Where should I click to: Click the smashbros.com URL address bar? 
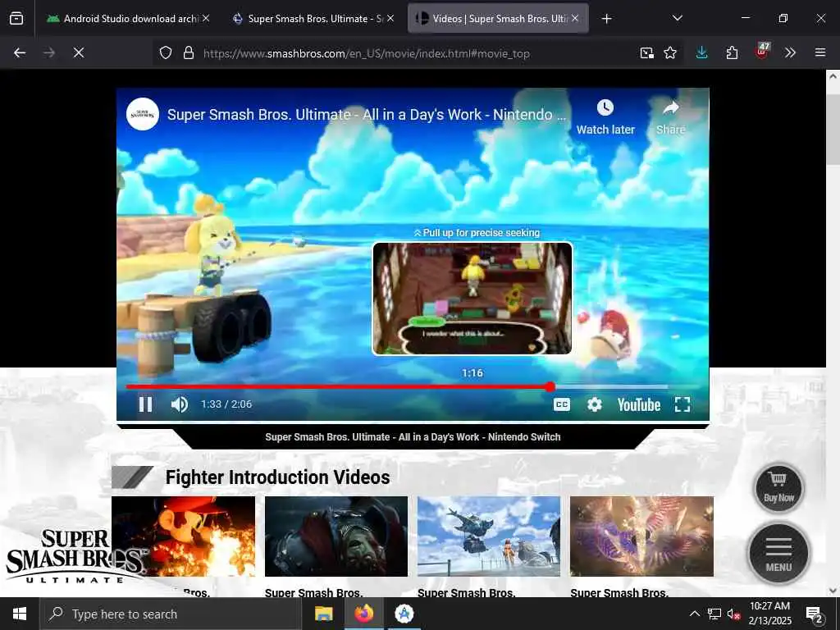[367, 53]
